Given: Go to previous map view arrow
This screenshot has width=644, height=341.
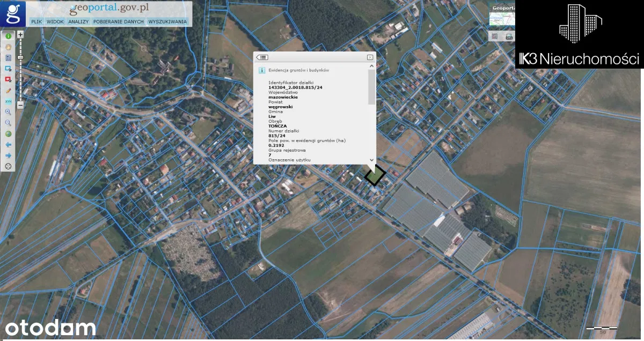Looking at the screenshot, I should (x=9, y=145).
